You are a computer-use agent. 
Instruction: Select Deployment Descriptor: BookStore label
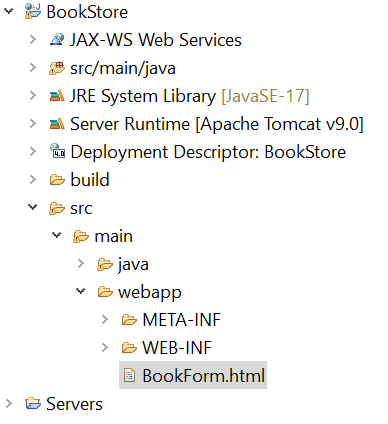208,152
